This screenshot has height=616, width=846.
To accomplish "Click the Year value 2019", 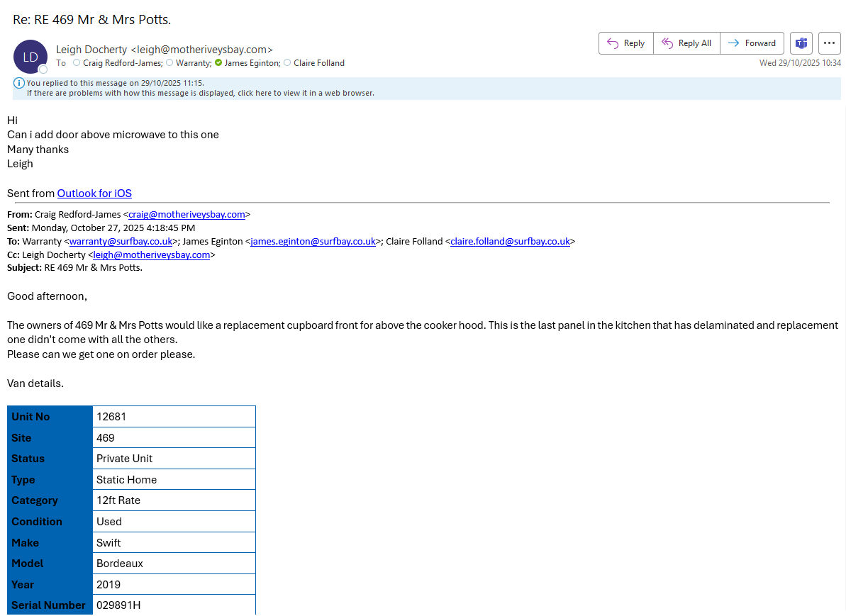I will pos(174,584).
